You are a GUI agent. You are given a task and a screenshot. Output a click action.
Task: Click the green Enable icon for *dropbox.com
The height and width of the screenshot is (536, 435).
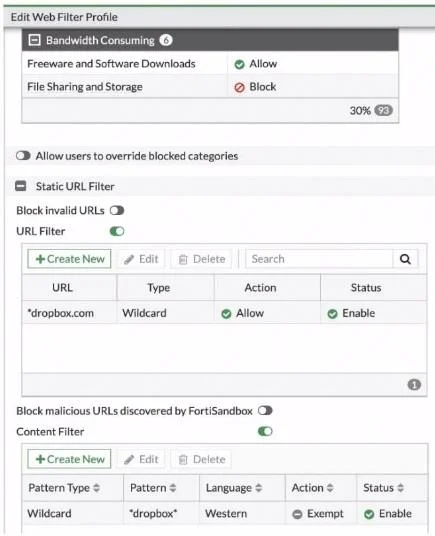(x=332, y=313)
